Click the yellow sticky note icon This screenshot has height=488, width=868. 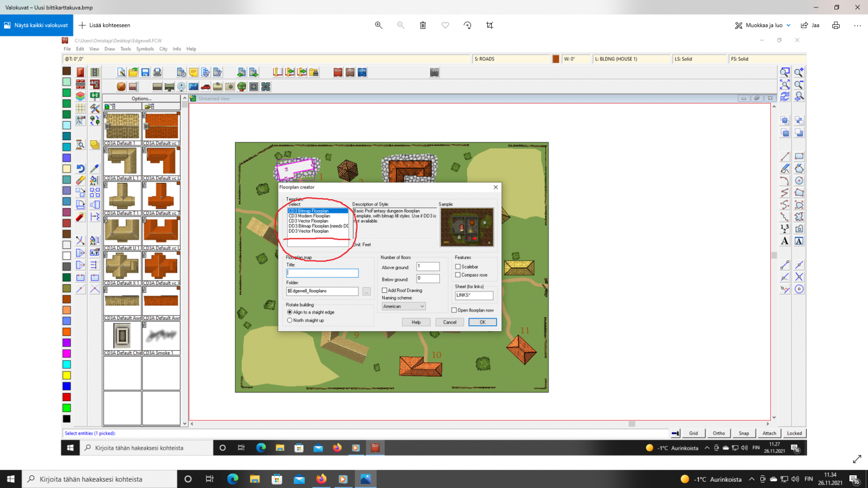click(193, 72)
